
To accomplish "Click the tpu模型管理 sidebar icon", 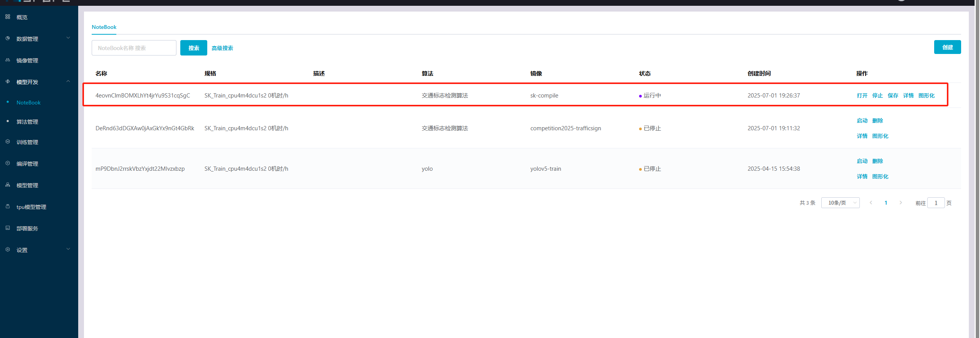I will pos(8,207).
